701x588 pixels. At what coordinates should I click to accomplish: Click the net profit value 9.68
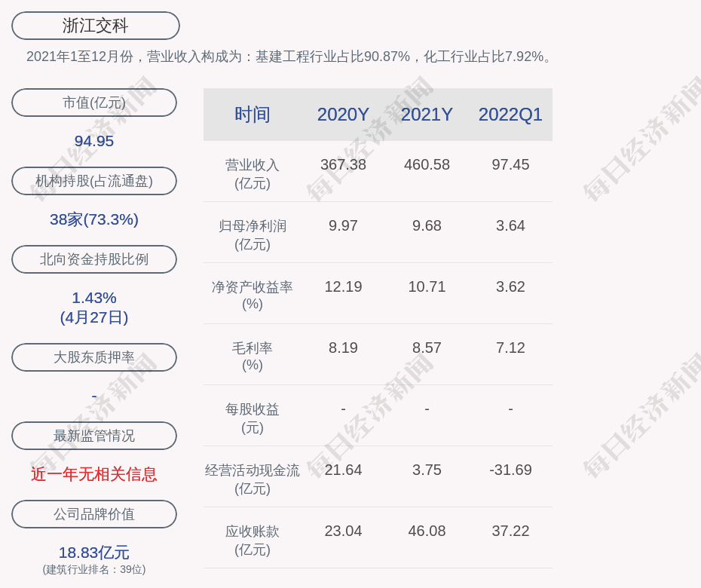427,226
